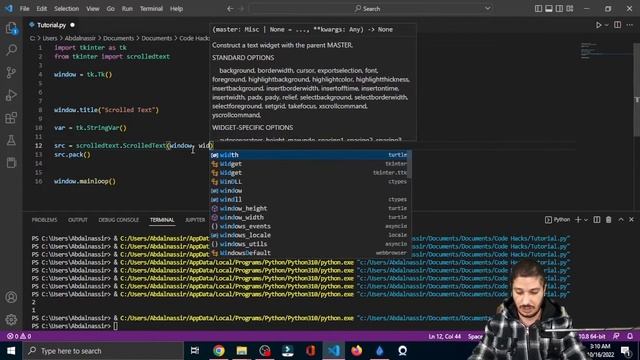
Task: Open the Extensions view
Action: [11, 118]
